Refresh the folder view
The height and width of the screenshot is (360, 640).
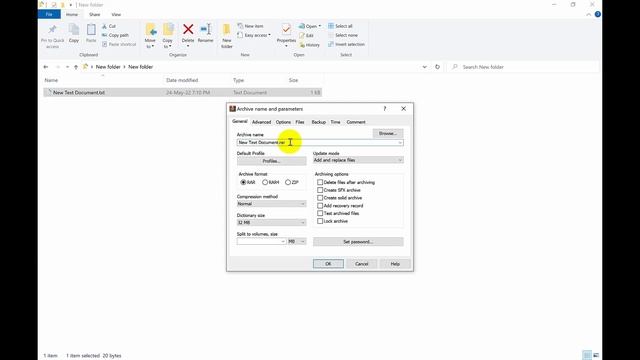pos(437,67)
